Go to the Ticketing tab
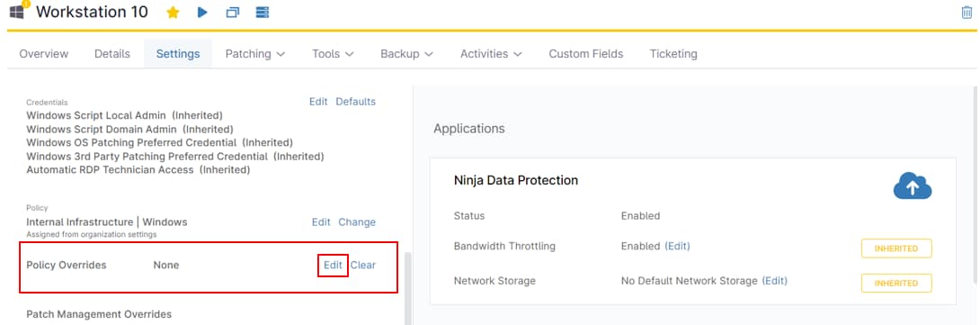Screen dimensions: 980x325 [x=673, y=54]
